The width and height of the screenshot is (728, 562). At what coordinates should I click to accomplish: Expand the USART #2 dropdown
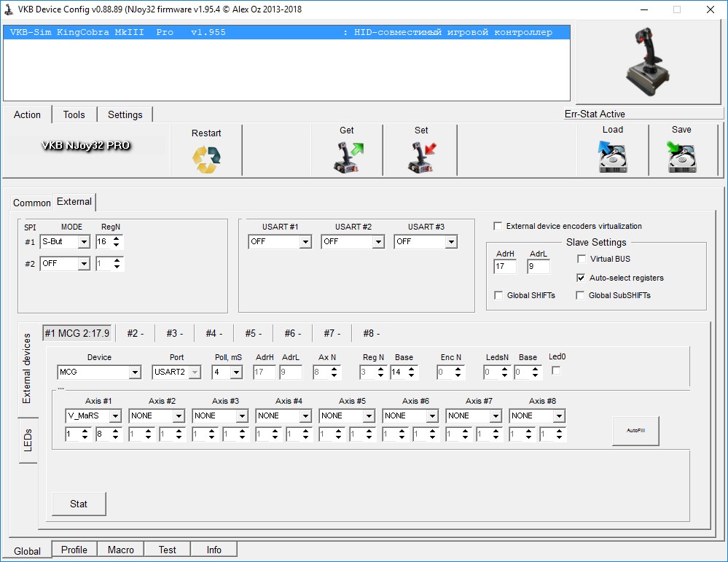click(378, 242)
